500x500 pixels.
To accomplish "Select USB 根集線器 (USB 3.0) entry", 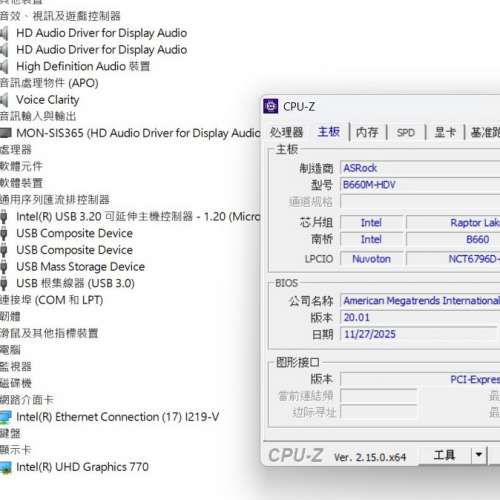I will tap(75, 283).
